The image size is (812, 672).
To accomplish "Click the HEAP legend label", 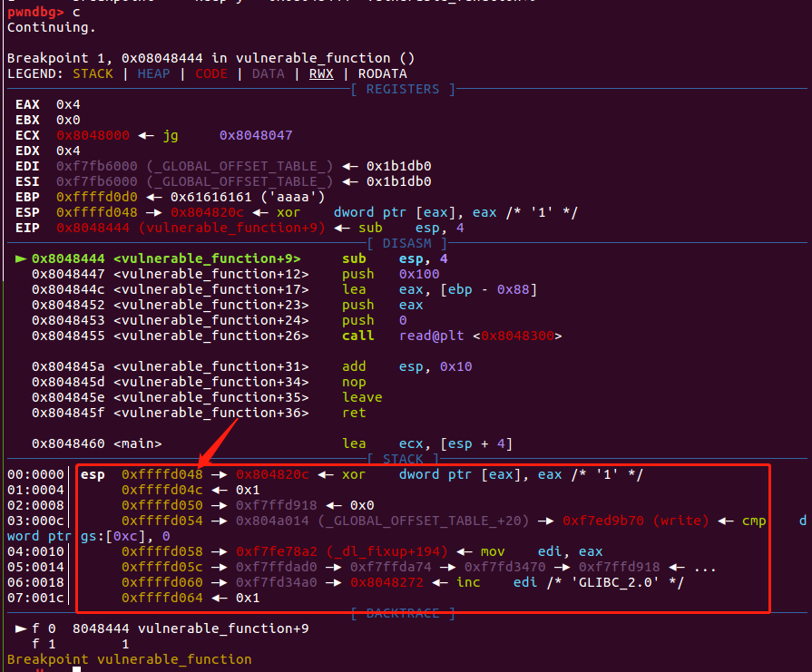I will click(153, 73).
